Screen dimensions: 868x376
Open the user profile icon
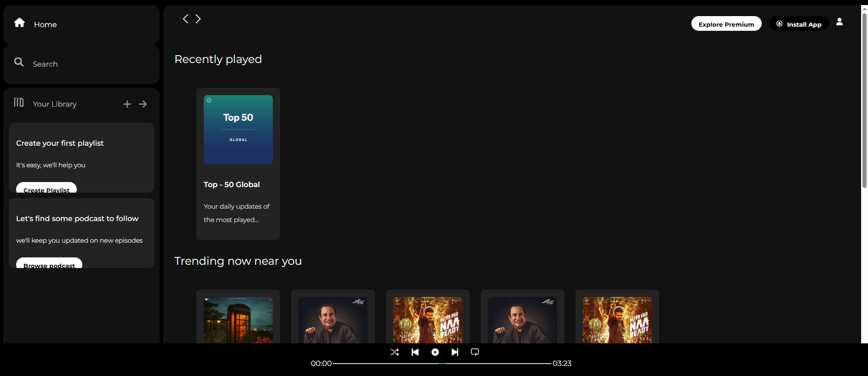click(839, 22)
